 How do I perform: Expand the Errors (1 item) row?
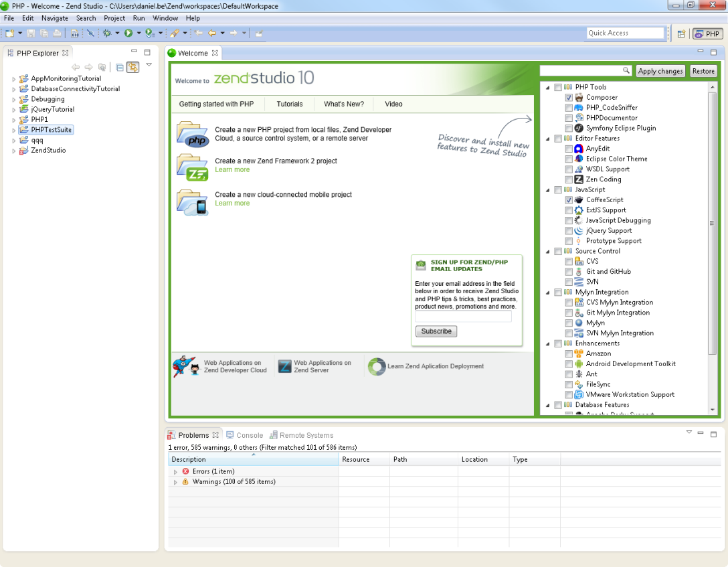coord(175,472)
